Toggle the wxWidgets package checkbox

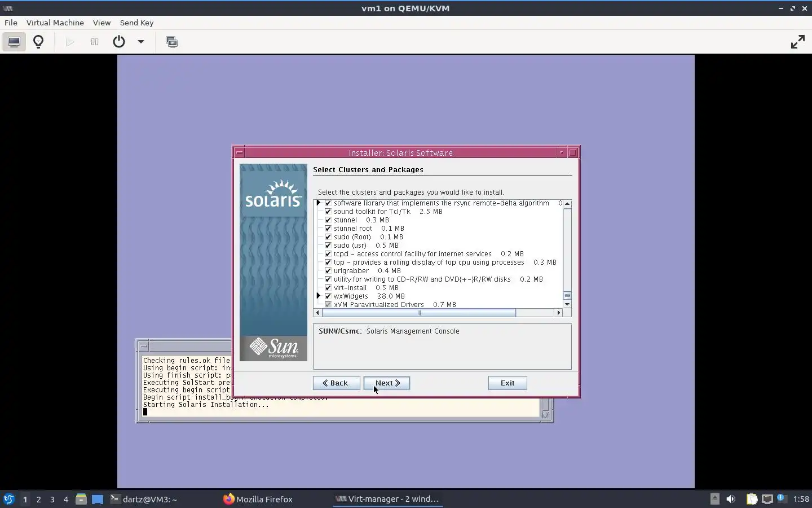click(x=328, y=296)
